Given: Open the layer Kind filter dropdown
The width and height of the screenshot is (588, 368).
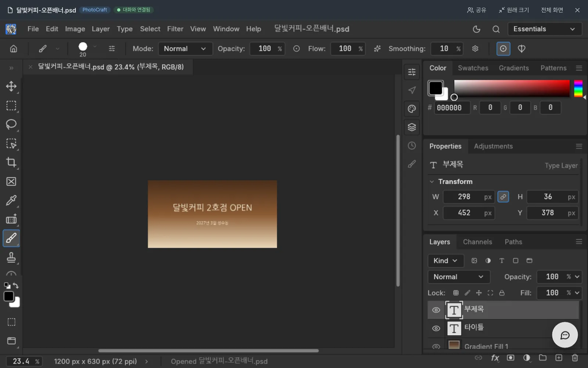Looking at the screenshot, I should coord(445,261).
